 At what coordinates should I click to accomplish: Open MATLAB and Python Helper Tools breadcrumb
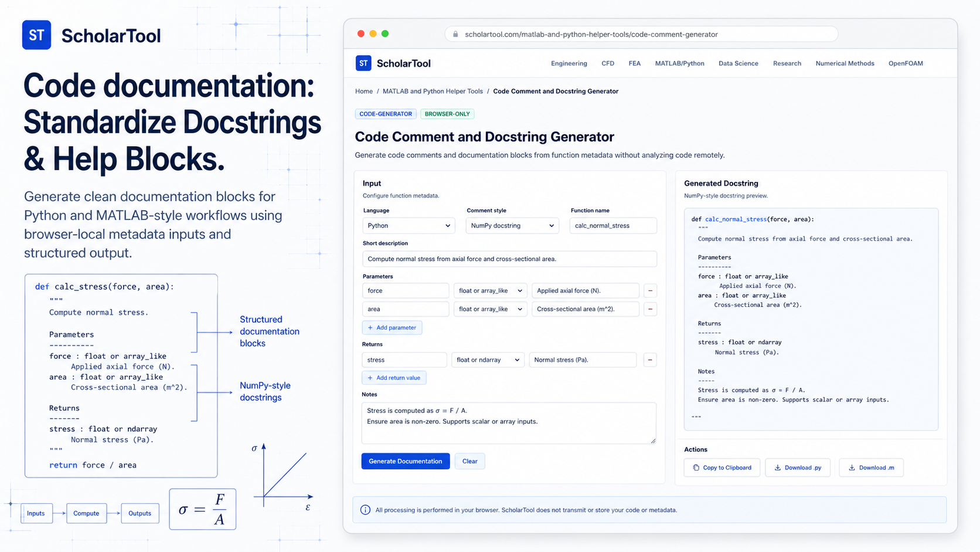click(433, 92)
